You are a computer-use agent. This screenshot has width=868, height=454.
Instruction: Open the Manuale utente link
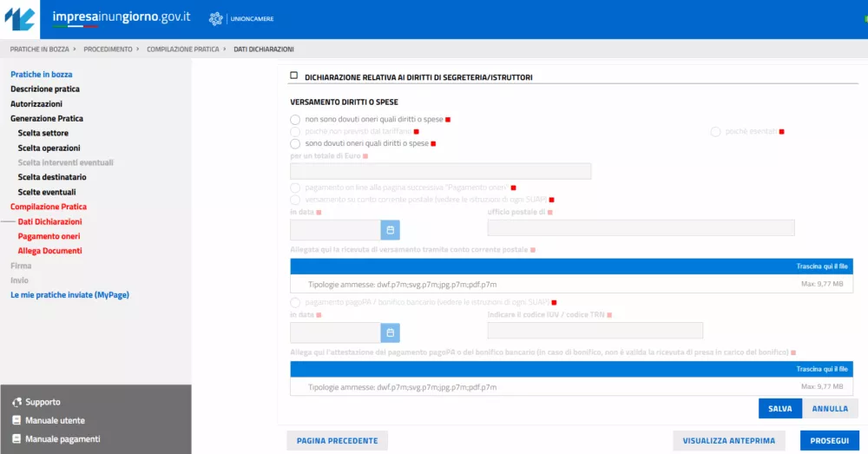pos(54,420)
